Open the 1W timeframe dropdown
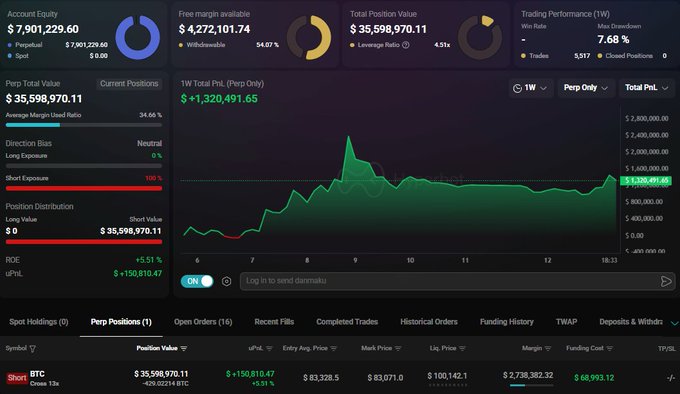 [x=530, y=88]
